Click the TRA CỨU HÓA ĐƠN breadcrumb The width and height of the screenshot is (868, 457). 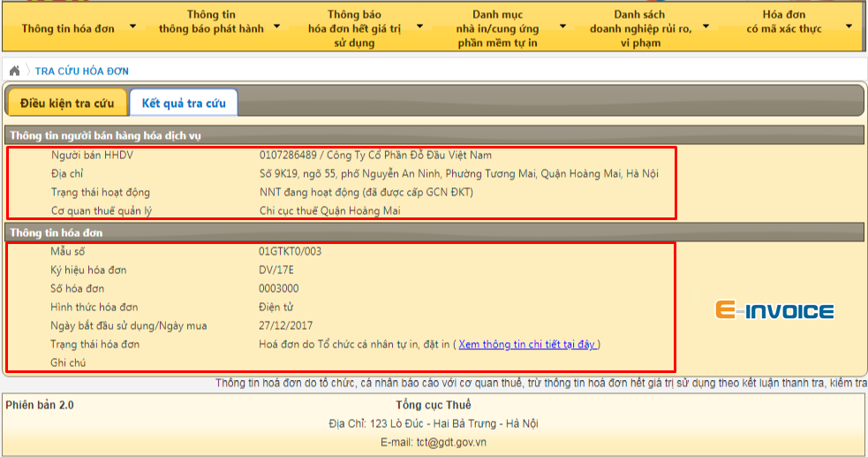click(x=81, y=71)
